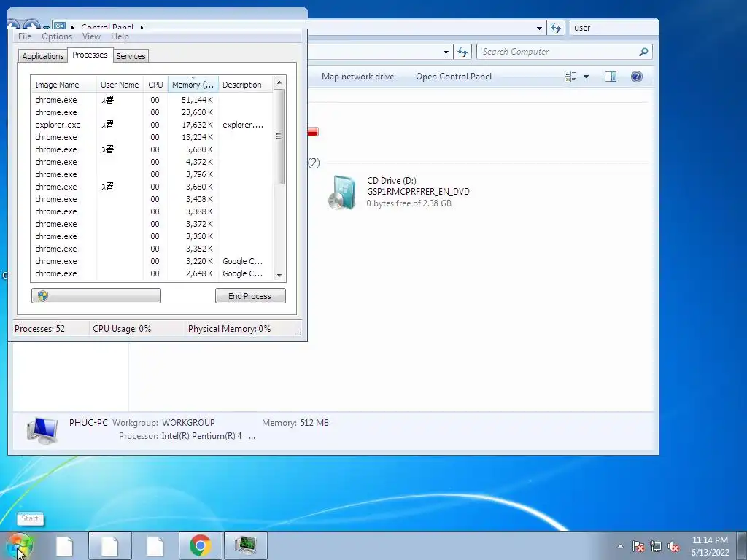Switch to the Applications tab
Screen dimensions: 747x560
point(43,56)
